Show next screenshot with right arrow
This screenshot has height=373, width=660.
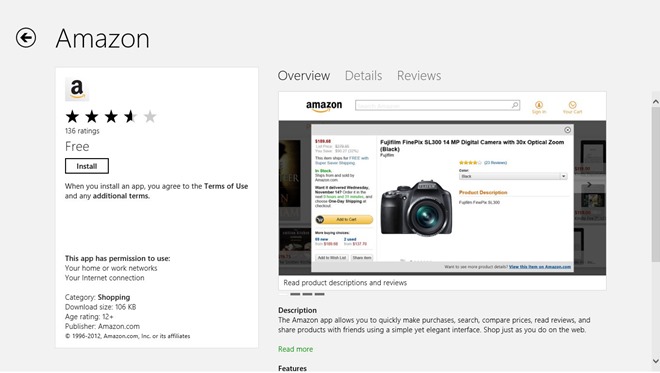pyautogui.click(x=589, y=184)
